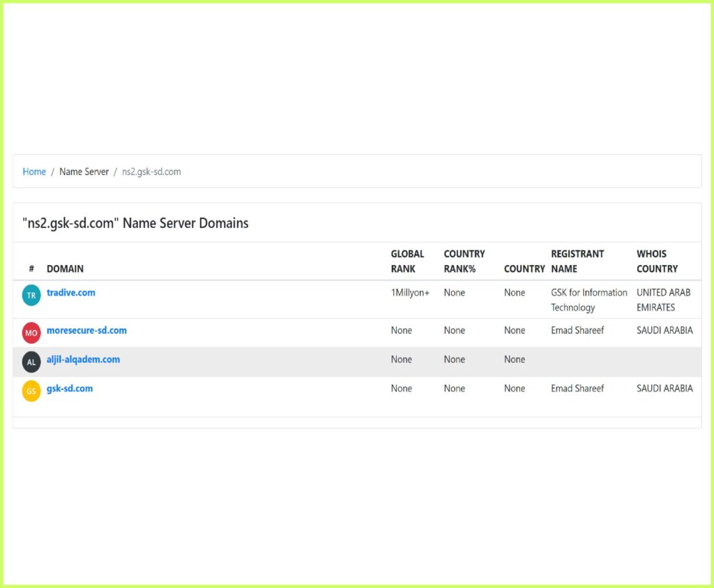This screenshot has width=714, height=588.
Task: Click the COUNTRY column header next to REGISTRANT NAME
Action: coord(524,269)
